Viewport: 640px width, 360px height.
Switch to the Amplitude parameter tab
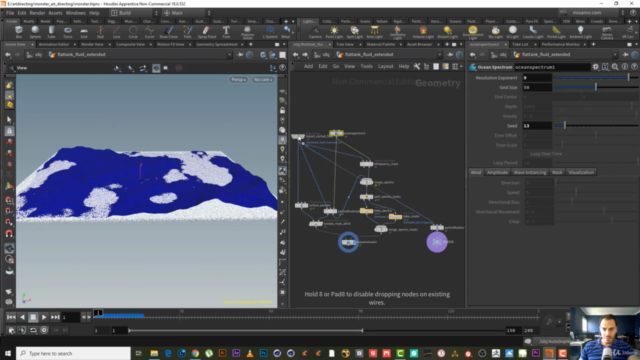click(x=497, y=172)
